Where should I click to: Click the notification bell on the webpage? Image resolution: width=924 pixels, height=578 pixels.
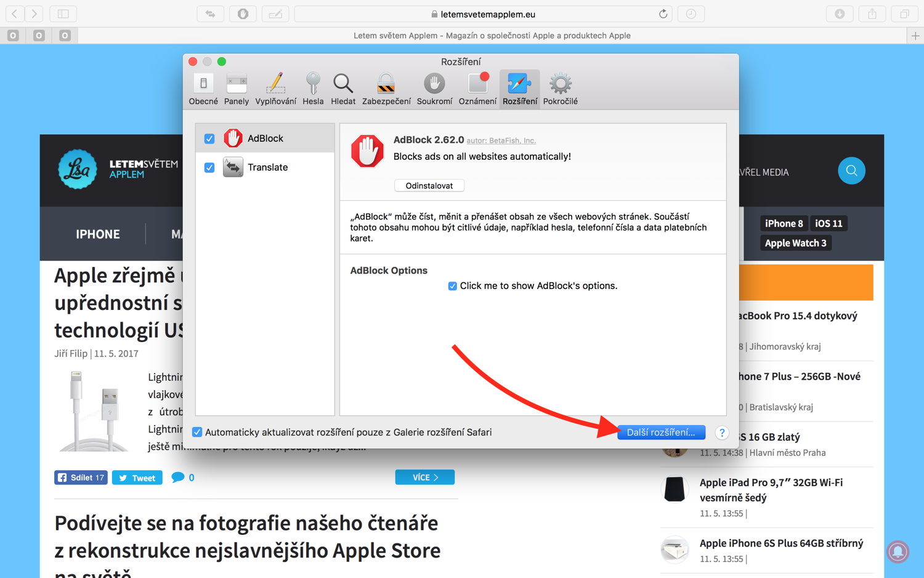[x=898, y=551]
